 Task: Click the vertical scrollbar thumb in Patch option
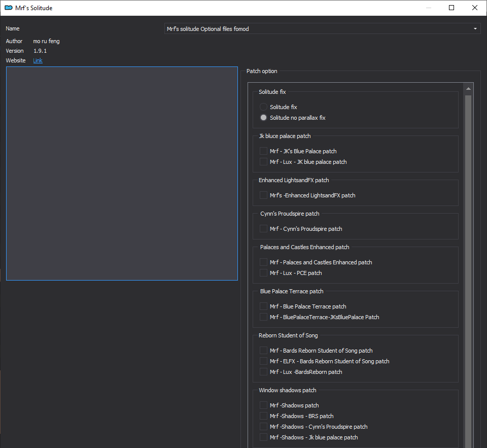tap(468, 271)
